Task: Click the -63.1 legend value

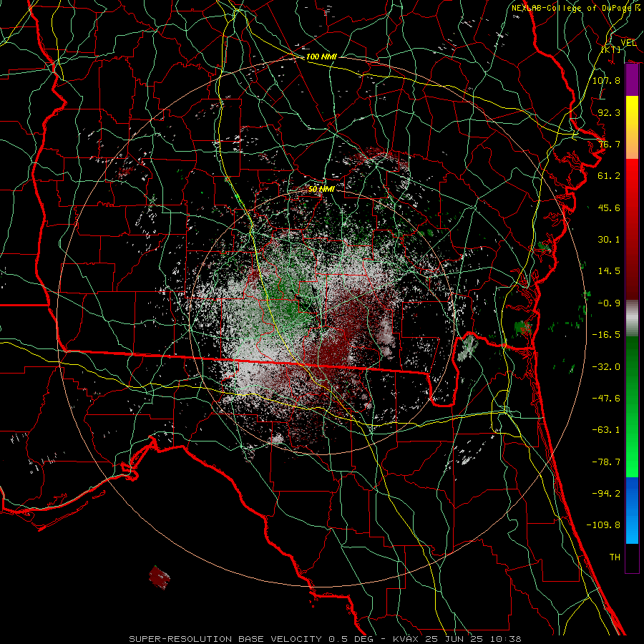Action: tap(606, 430)
